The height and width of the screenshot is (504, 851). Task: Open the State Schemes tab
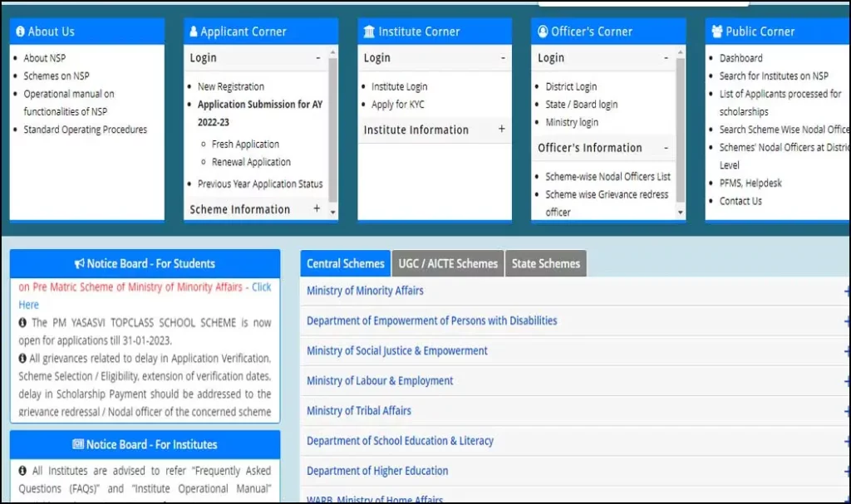546,264
